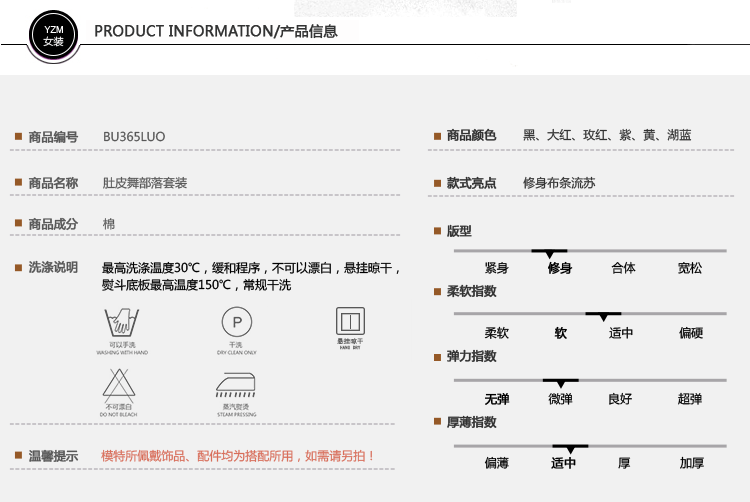Click the product name 肚皮舞部落套装

pyautogui.click(x=144, y=183)
